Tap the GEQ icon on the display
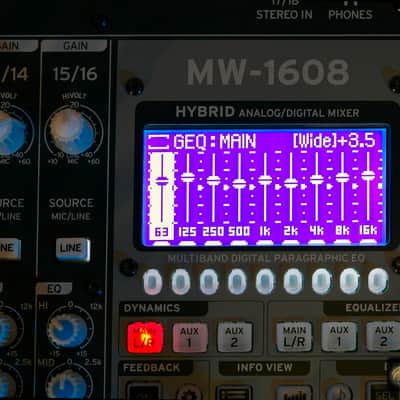Viewport: 400px width, 400px height. click(x=159, y=141)
